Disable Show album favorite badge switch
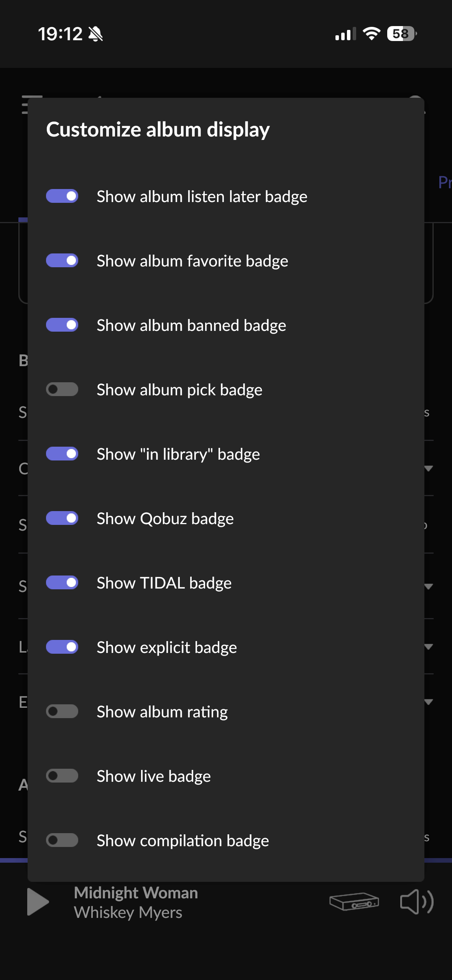Screen dimensions: 452x980 (62, 261)
